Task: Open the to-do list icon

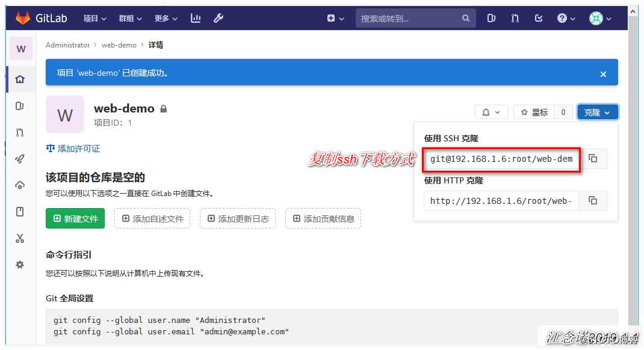Action: click(x=539, y=18)
